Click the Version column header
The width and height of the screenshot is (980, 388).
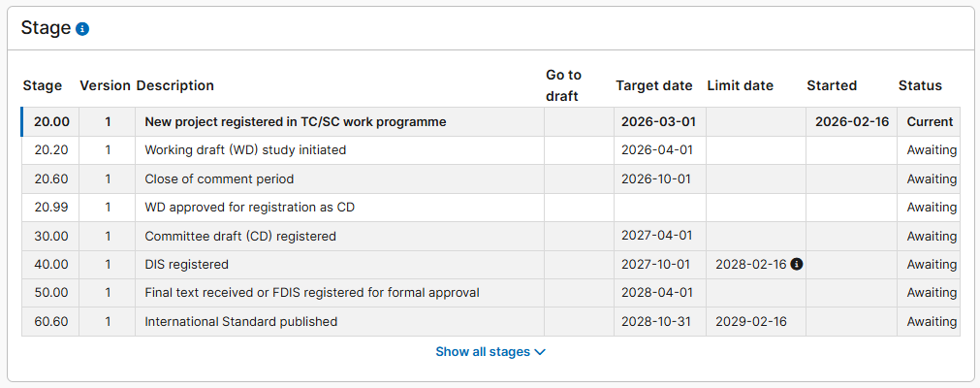pos(105,85)
